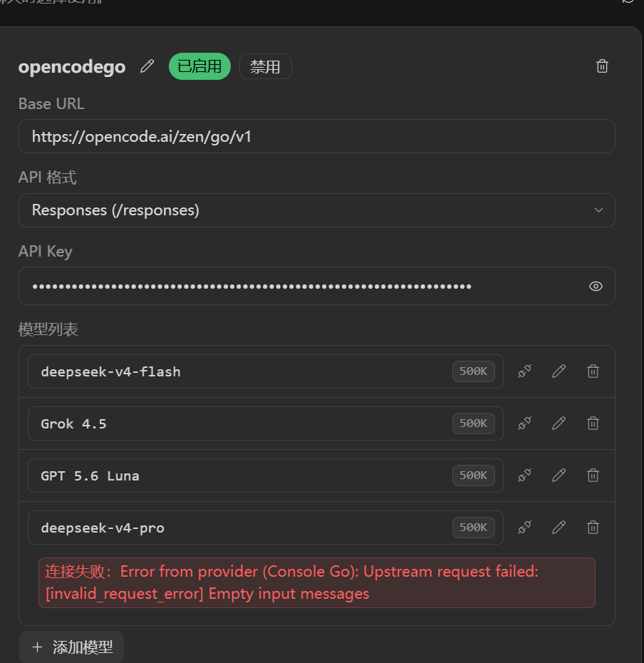Edit the deepseek-v4-flash model entry

(x=559, y=371)
